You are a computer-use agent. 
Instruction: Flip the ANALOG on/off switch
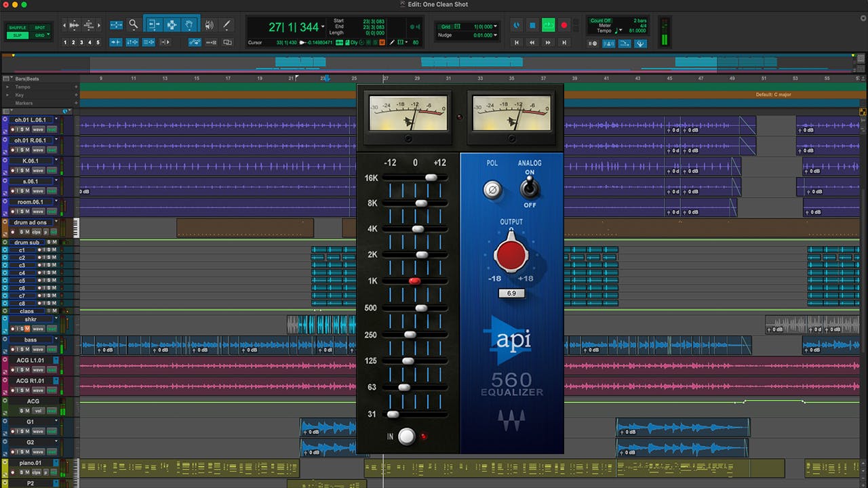coord(530,188)
